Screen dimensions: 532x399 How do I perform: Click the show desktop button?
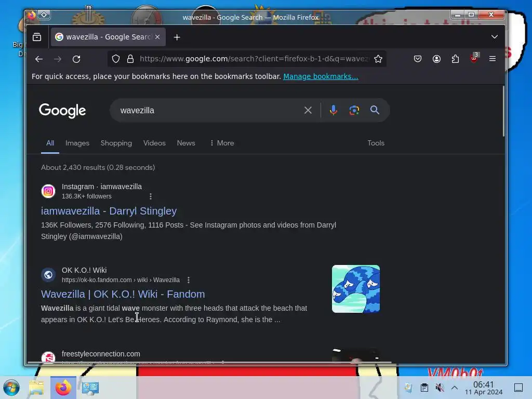tap(518, 388)
